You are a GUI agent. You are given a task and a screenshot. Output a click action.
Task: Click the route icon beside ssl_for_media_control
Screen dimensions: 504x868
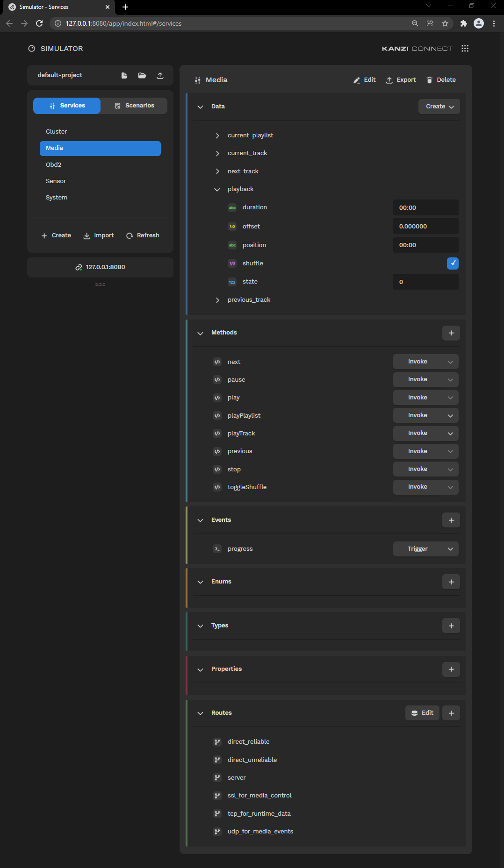click(217, 796)
